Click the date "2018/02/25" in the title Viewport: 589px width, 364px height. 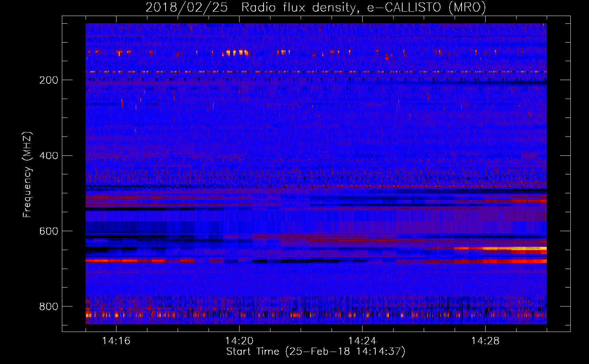[x=187, y=7]
